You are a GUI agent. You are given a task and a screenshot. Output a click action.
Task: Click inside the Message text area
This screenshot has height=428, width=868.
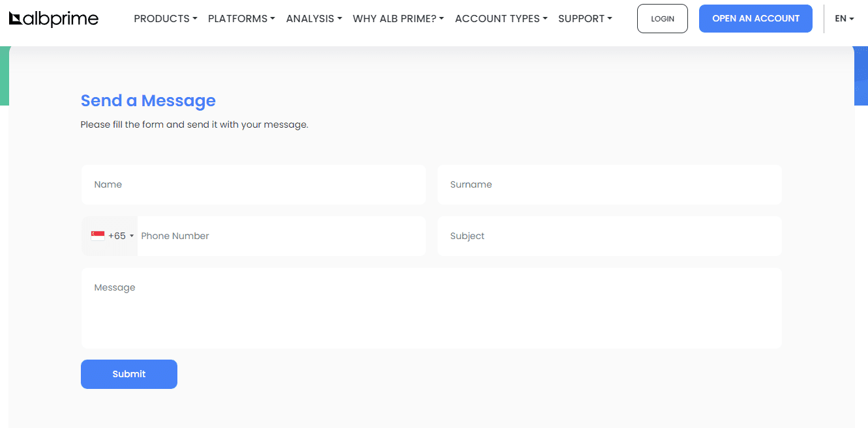[431, 307]
